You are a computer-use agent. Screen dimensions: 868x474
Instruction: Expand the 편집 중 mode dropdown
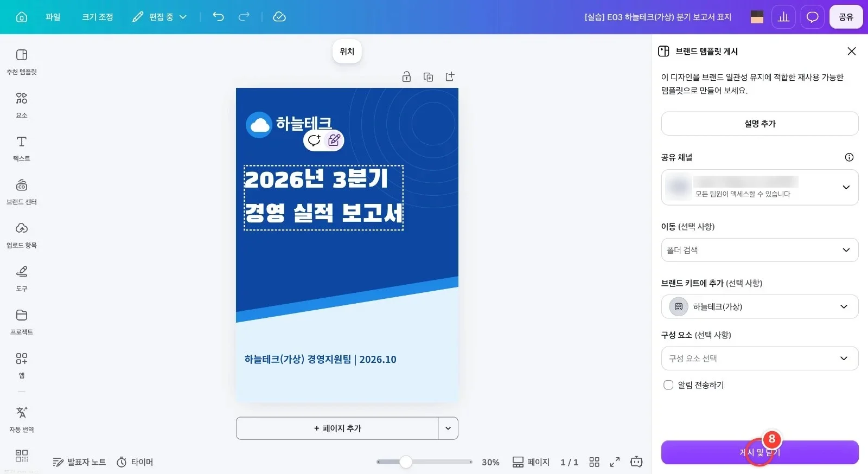159,17
